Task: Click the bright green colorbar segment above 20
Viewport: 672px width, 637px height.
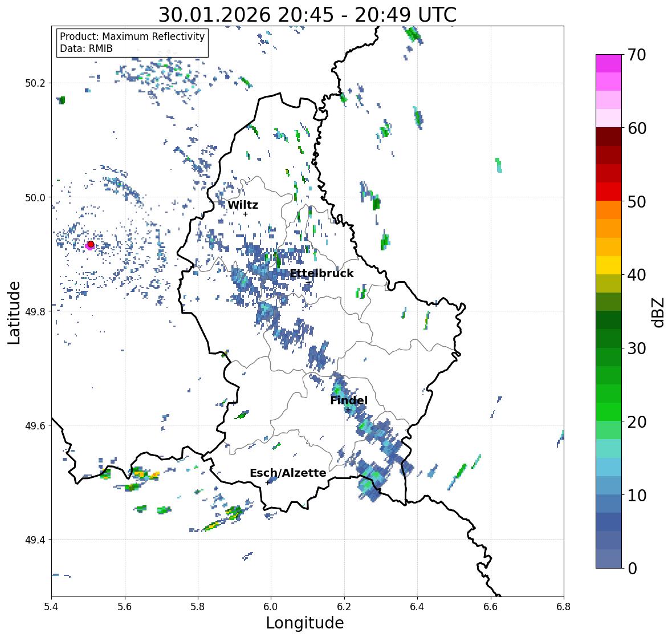Action: click(609, 412)
